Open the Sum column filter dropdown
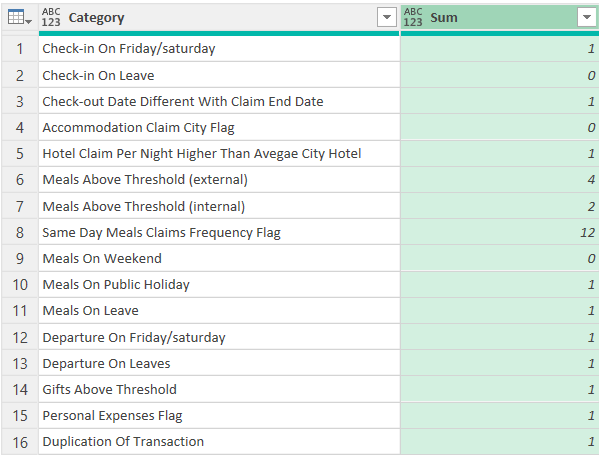 pyautogui.click(x=587, y=17)
